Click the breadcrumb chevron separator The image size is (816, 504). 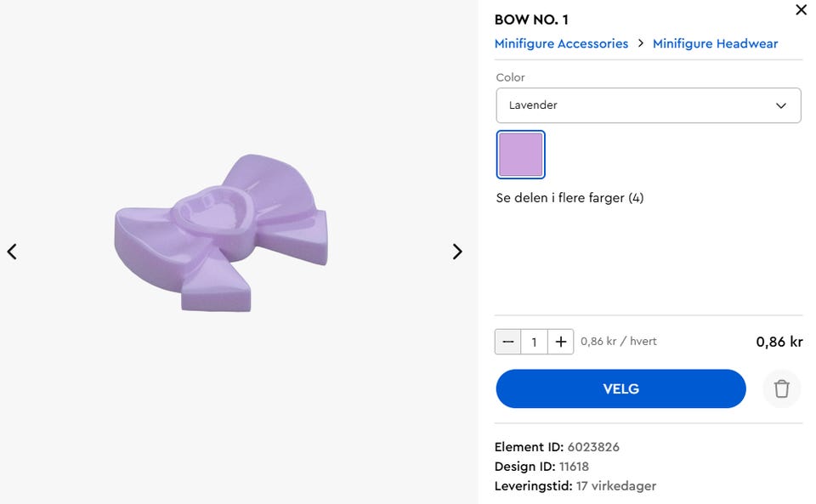(641, 43)
